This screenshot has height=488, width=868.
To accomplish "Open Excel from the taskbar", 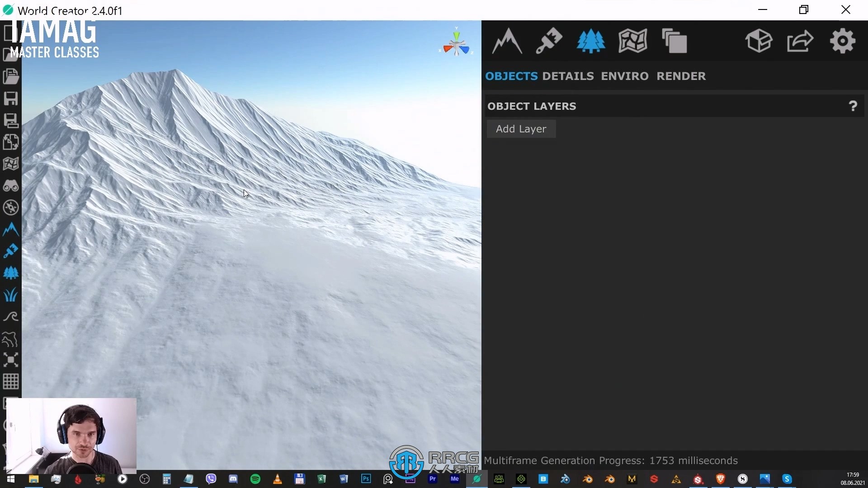I will pyautogui.click(x=322, y=479).
